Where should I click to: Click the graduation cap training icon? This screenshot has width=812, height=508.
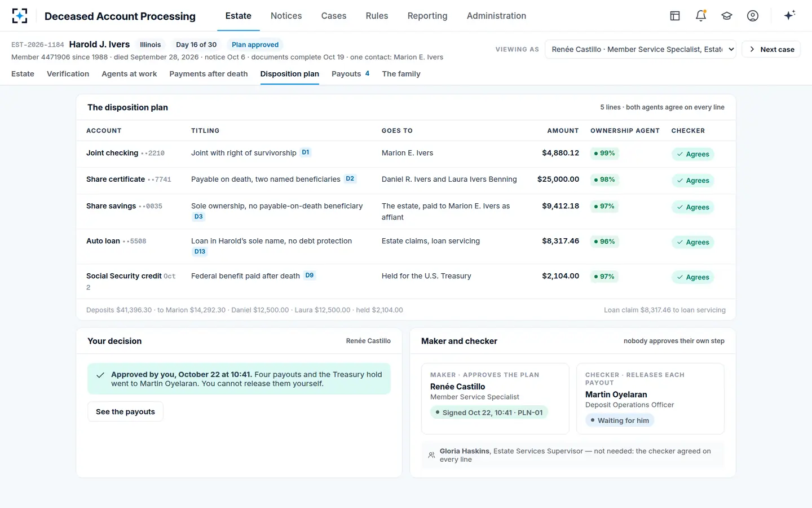[727, 16]
